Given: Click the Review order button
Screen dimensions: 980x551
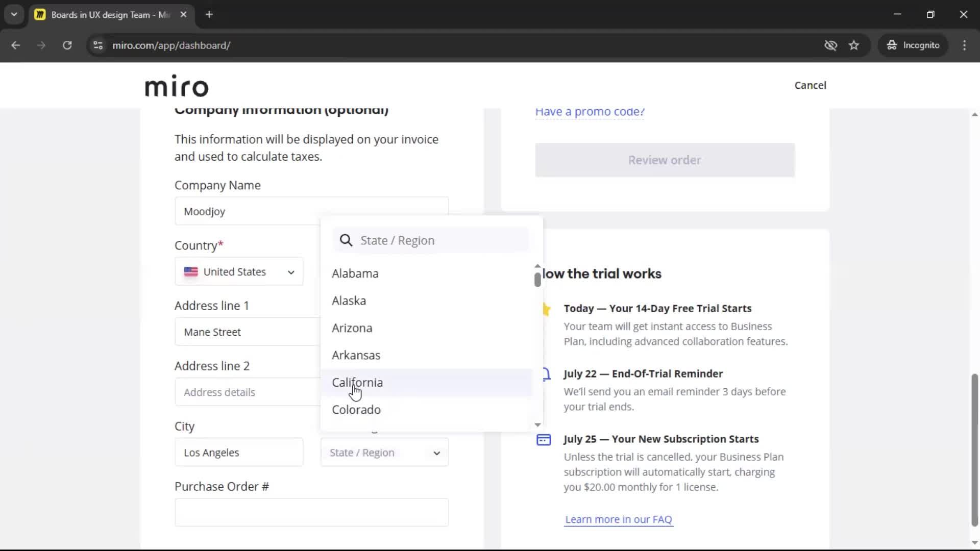Looking at the screenshot, I should click(665, 160).
